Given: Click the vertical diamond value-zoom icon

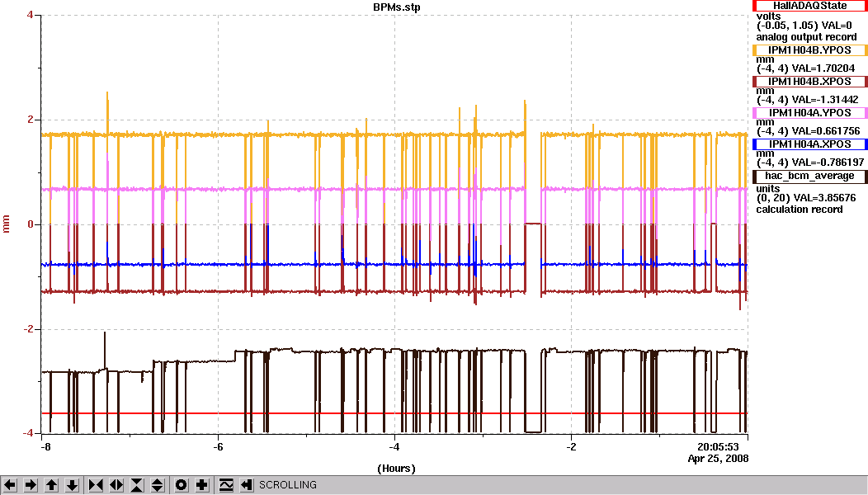Looking at the screenshot, I should (158, 485).
